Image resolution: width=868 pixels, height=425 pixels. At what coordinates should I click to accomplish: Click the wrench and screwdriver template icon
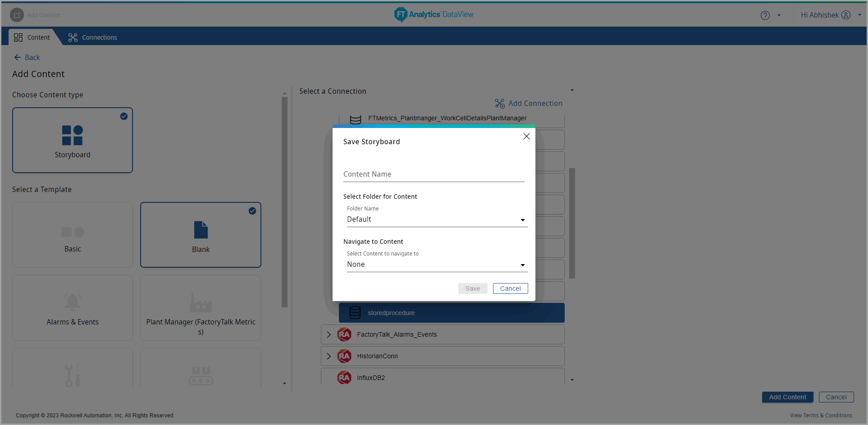(x=73, y=375)
